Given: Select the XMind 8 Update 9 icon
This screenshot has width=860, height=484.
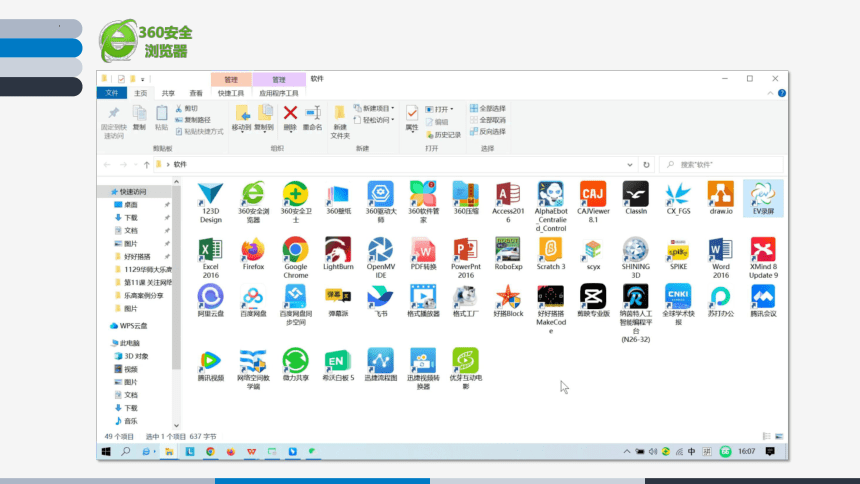Looking at the screenshot, I should pyautogui.click(x=763, y=258).
